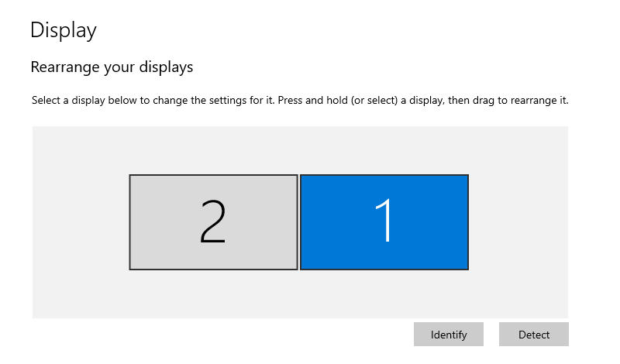Click the right border of monitor 1
The width and height of the screenshot is (620, 364).
(468, 222)
